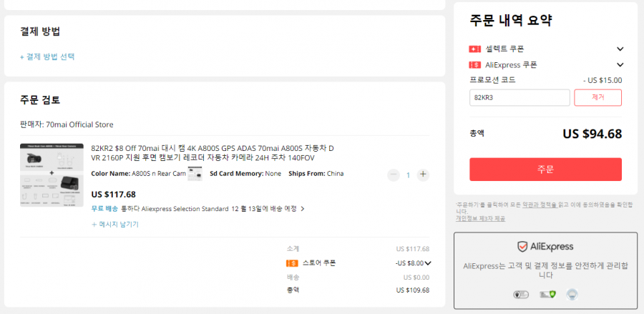Click the red Select coupon icon
644x314 pixels.
(x=475, y=49)
